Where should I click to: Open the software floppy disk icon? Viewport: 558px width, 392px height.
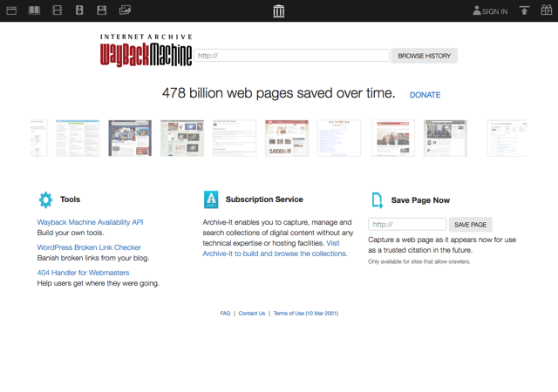coord(102,10)
